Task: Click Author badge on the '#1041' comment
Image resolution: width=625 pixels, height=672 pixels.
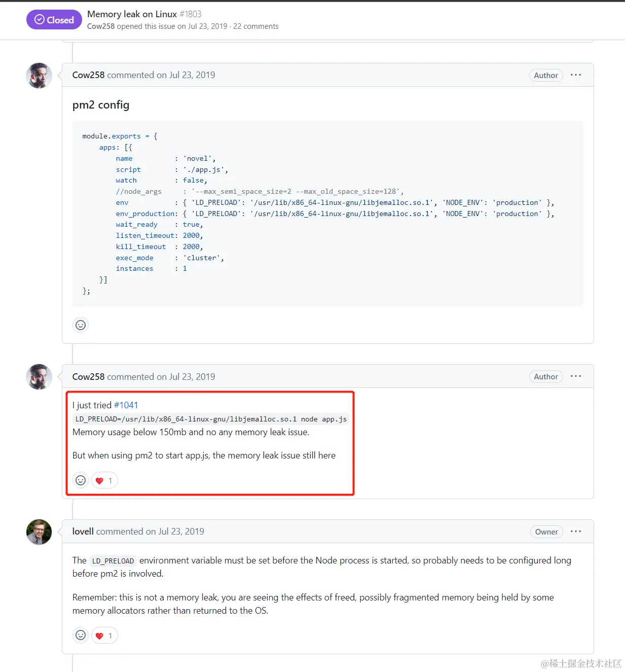Action: pyautogui.click(x=545, y=377)
